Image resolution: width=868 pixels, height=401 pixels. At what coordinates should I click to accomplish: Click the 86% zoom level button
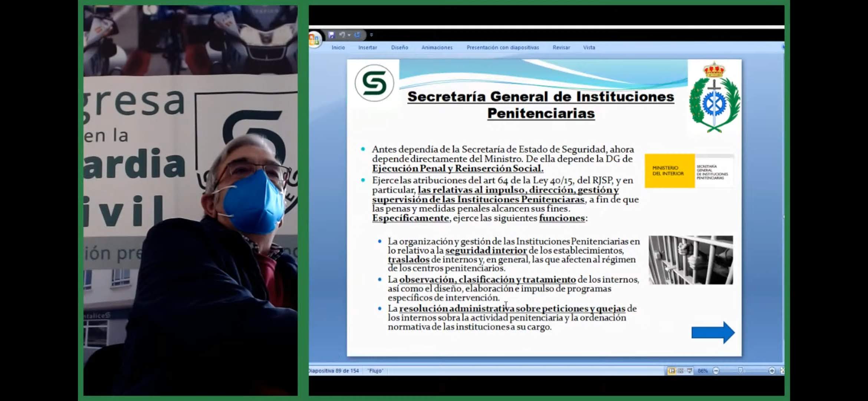703,371
